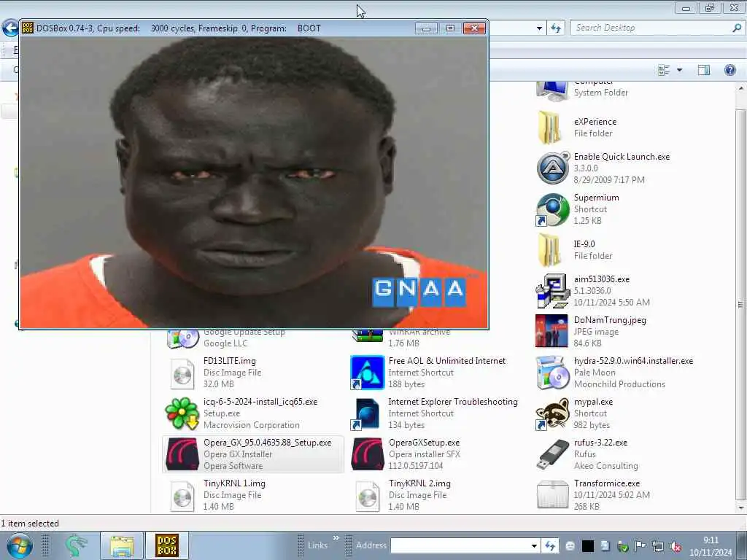The height and width of the screenshot is (560, 747).
Task: Open the Explorer address history dropdown
Action: pyautogui.click(x=539, y=28)
